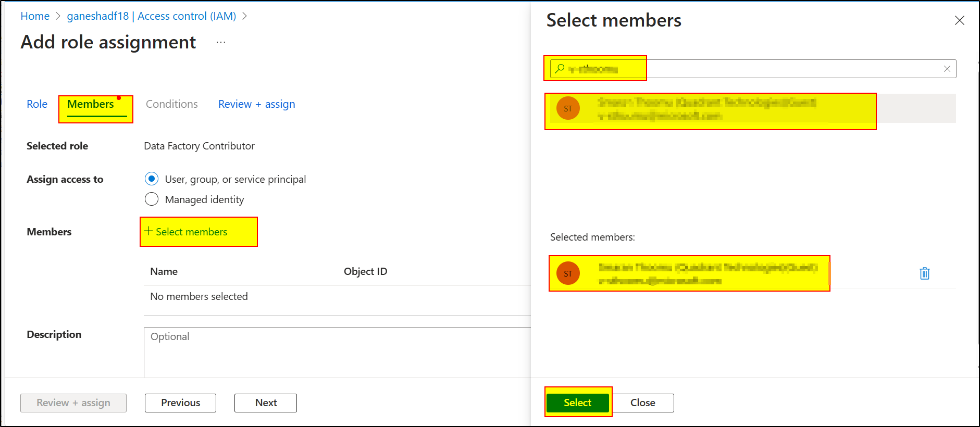Switch to the Role tab
The width and height of the screenshot is (980, 427).
point(37,104)
